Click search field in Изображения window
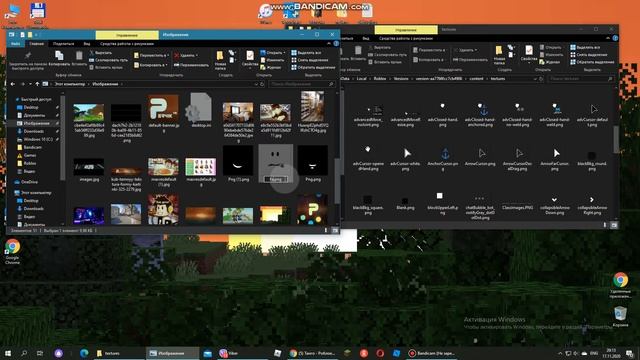Screen dimensions: 640x360 pyautogui.click(x=302, y=84)
